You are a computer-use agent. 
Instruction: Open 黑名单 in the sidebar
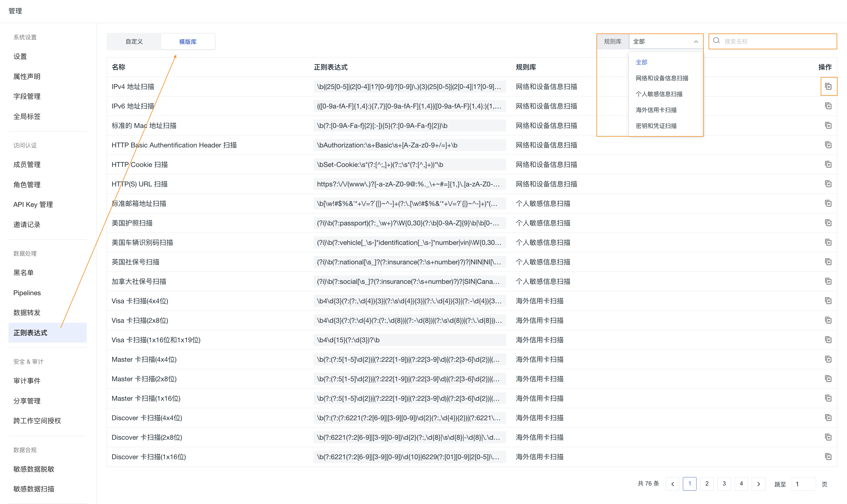(23, 272)
